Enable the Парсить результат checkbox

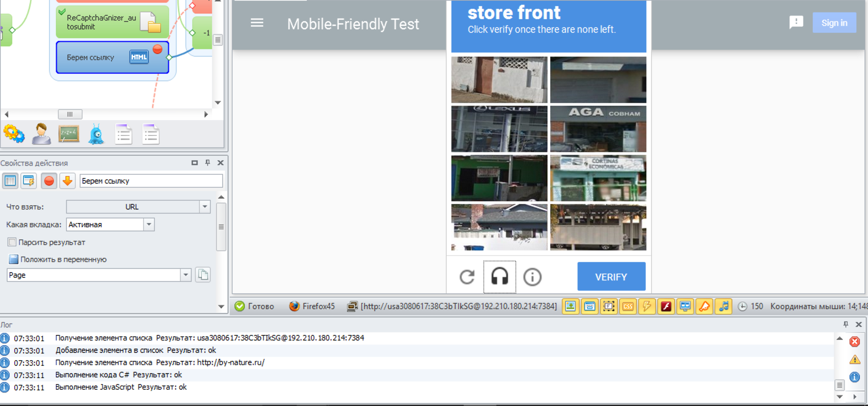[12, 242]
